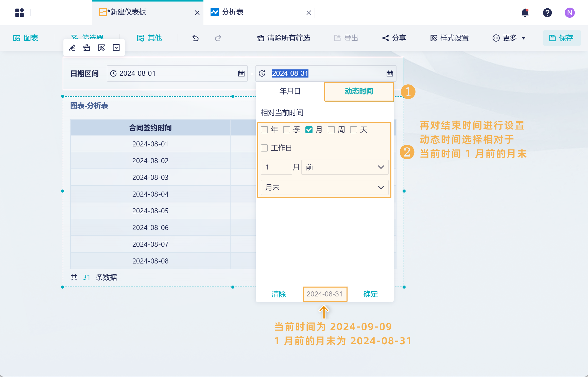
Task: Open the help question mark icon
Action: [x=547, y=13]
